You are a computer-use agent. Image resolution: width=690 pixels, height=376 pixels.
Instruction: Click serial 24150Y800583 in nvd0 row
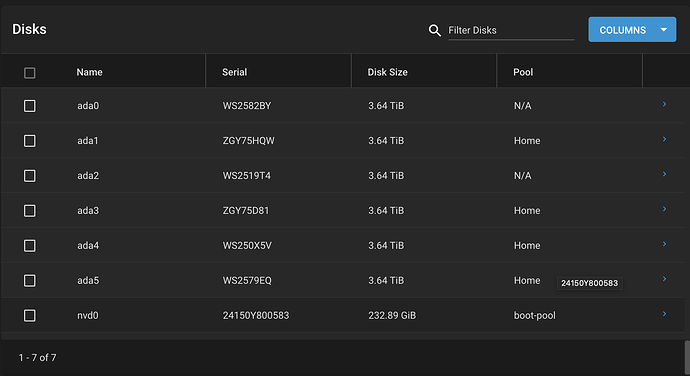(256, 315)
